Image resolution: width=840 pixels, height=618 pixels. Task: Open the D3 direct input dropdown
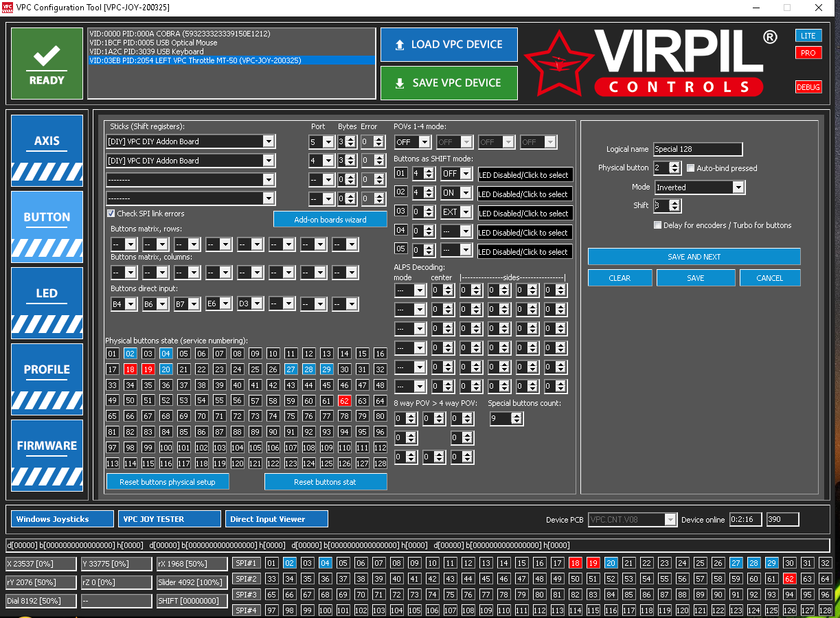coord(250,303)
